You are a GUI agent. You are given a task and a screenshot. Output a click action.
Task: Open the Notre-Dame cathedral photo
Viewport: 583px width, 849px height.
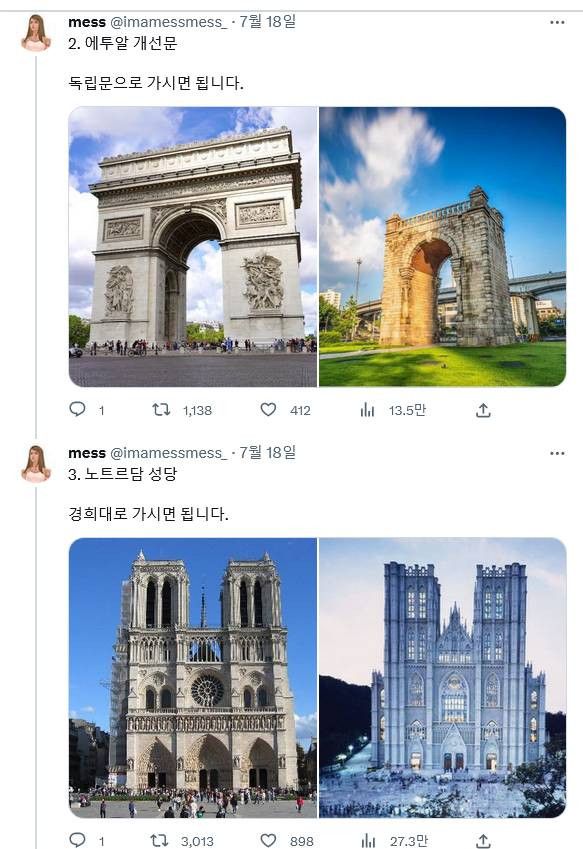coord(192,678)
